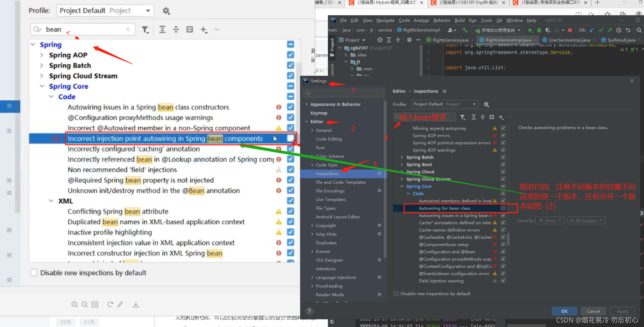644x327 pixels.
Task: Click the OK button in Settings dialog
Action: click(x=564, y=311)
